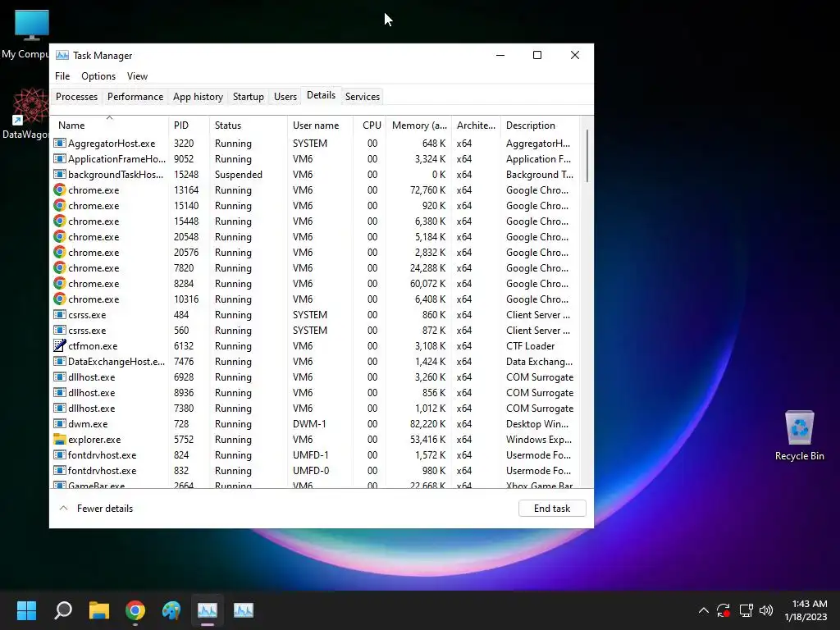The height and width of the screenshot is (630, 840).
Task: Open the volume control in the system tray
Action: pos(766,610)
